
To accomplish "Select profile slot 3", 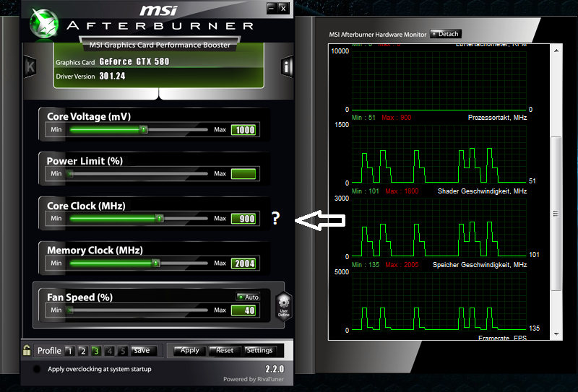I will (x=96, y=351).
